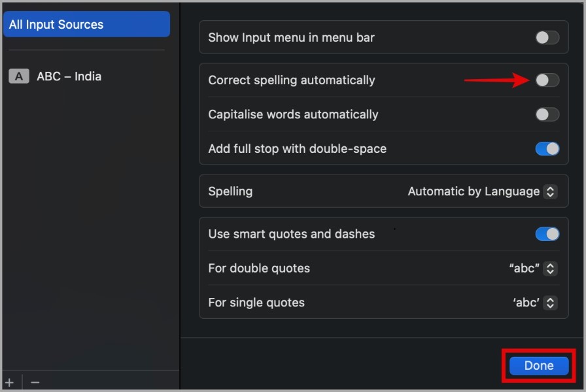The image size is (586, 392).
Task: Toggle Show Input menu in menu bar
Action: 547,38
